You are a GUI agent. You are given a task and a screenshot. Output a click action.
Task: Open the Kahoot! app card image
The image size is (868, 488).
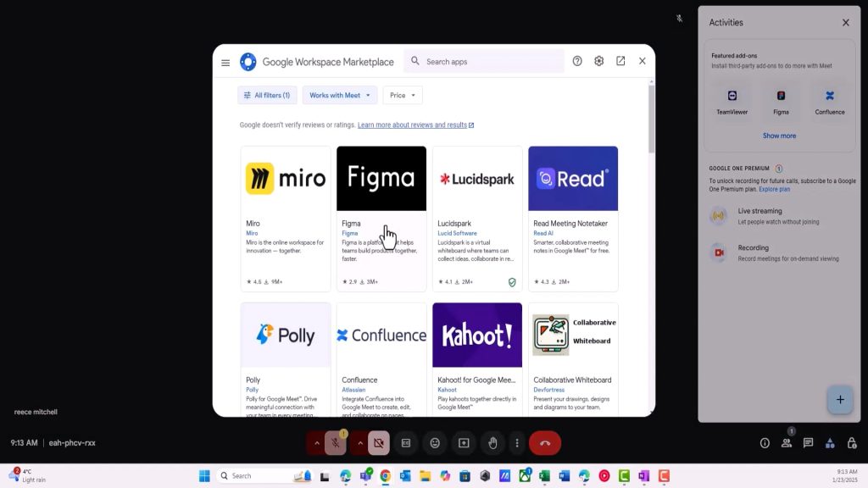tap(477, 335)
